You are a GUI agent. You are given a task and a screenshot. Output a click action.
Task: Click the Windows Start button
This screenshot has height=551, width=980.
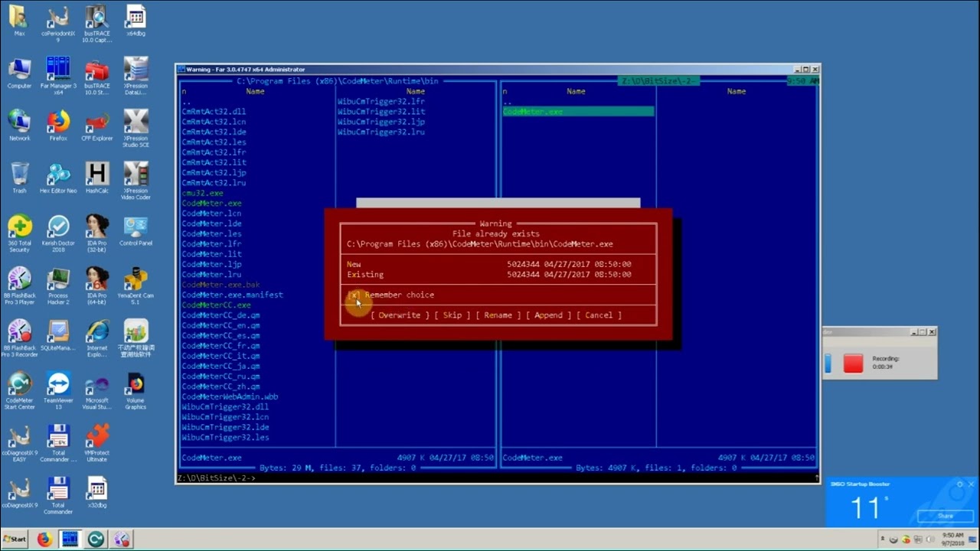click(x=15, y=540)
